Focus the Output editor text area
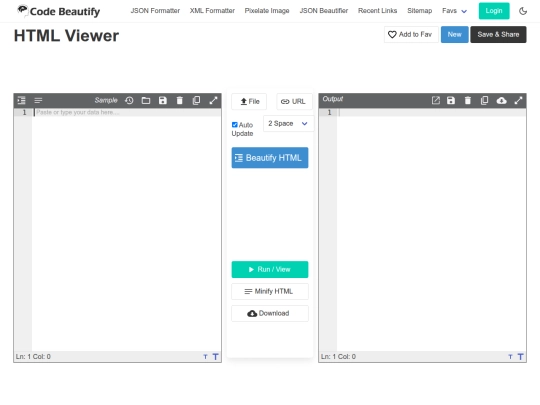The image size is (540, 405). pyautogui.click(x=432, y=230)
